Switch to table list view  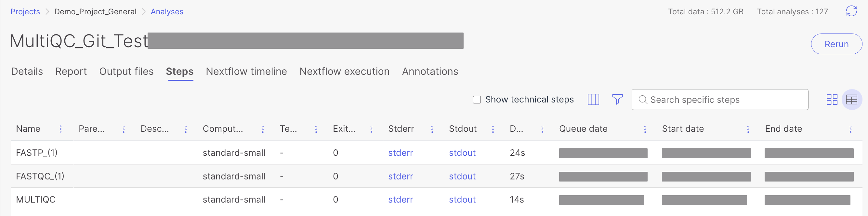coord(851,100)
